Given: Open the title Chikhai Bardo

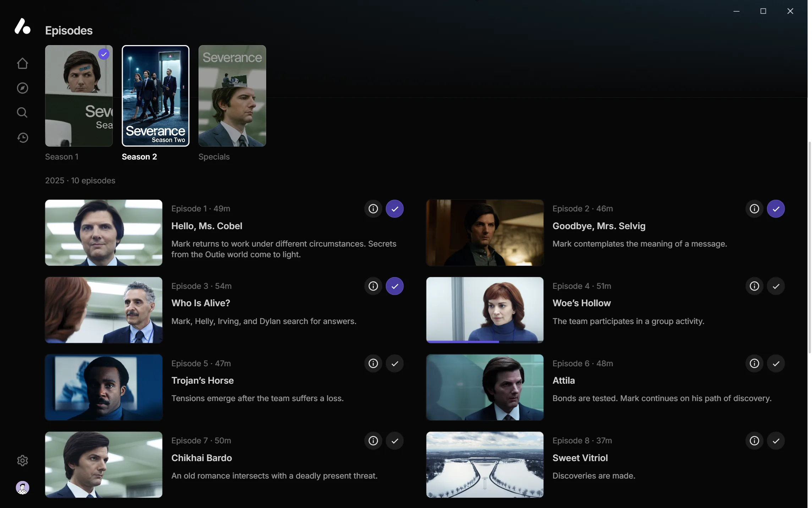Looking at the screenshot, I should [202, 458].
